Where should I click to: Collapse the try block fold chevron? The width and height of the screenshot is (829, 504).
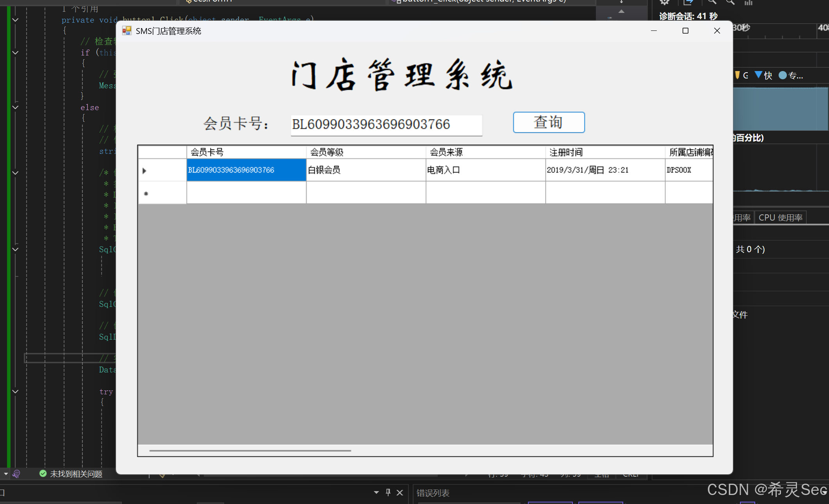[x=16, y=392]
